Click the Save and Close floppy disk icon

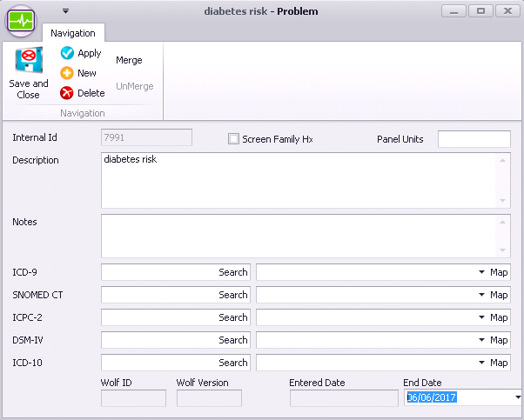[x=29, y=60]
